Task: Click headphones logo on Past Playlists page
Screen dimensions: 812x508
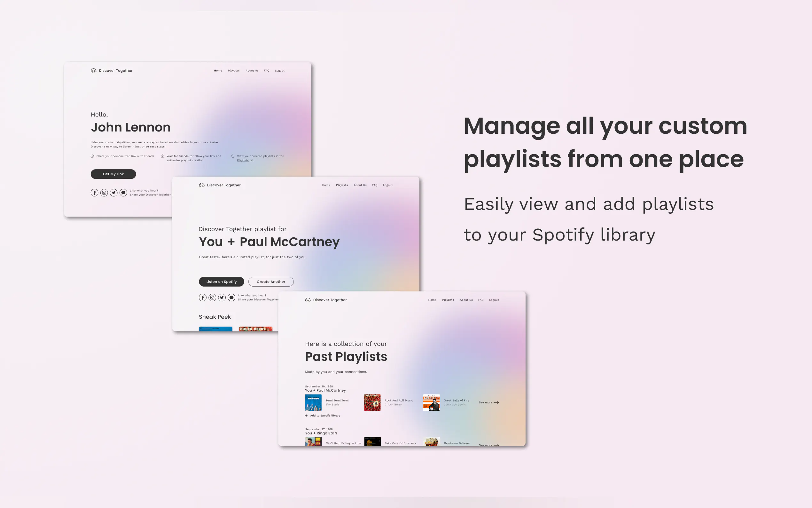Action: click(308, 300)
